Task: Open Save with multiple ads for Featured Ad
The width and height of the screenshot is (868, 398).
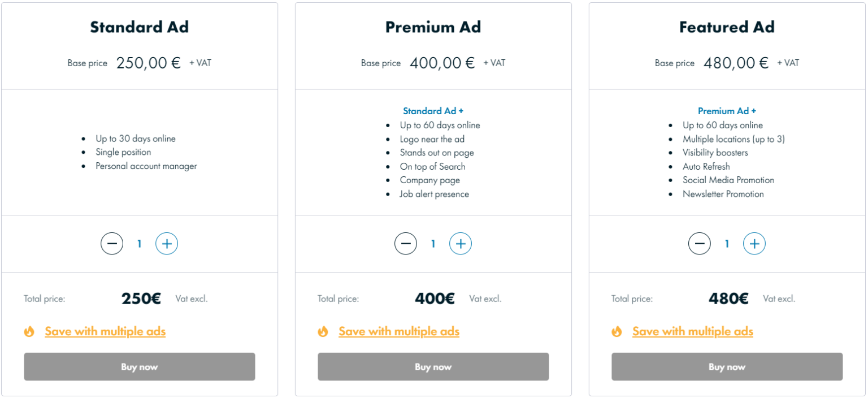Action: [x=693, y=331]
